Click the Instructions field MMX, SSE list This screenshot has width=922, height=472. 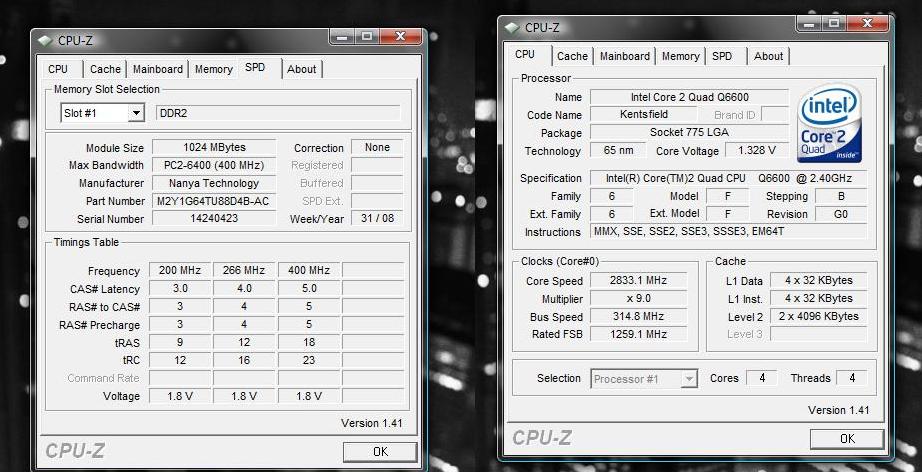[729, 232]
